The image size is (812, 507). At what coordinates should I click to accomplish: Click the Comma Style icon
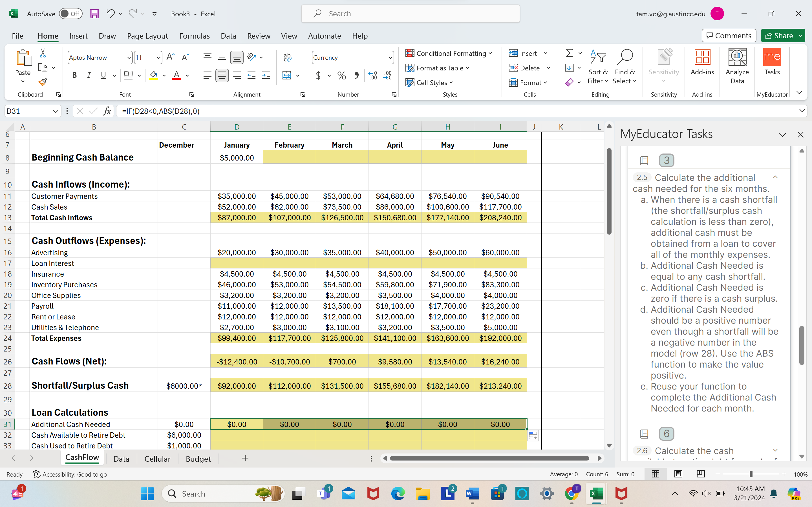pyautogui.click(x=357, y=75)
